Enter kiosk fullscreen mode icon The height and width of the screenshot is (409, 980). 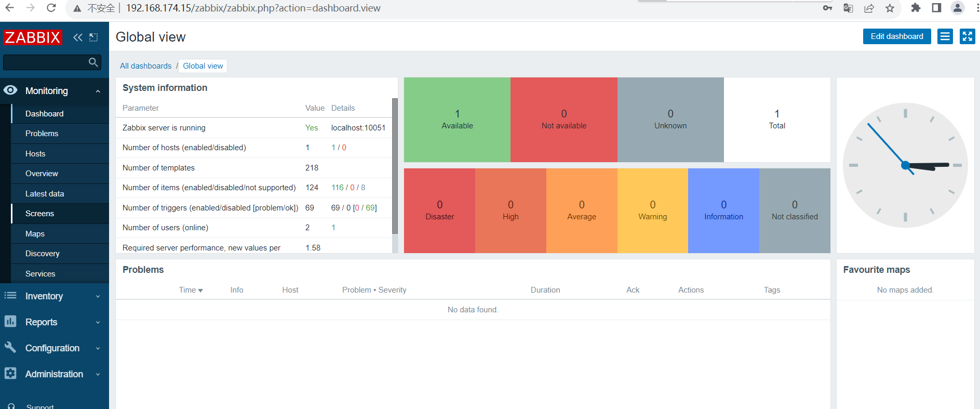967,36
